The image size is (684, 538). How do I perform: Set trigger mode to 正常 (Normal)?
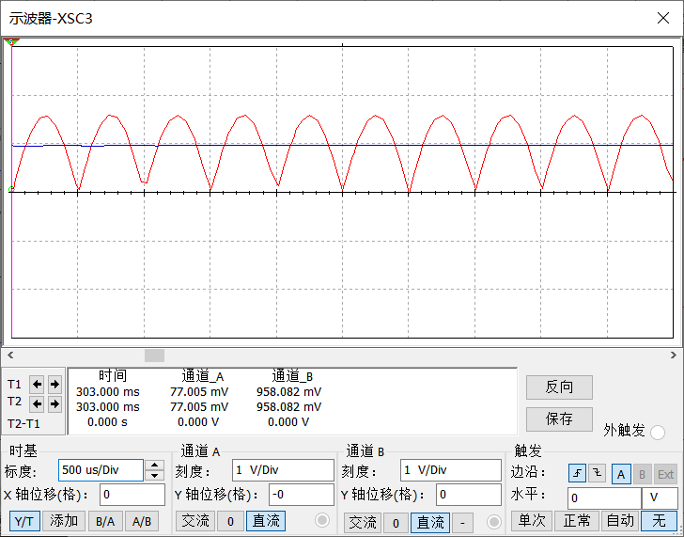click(x=577, y=521)
